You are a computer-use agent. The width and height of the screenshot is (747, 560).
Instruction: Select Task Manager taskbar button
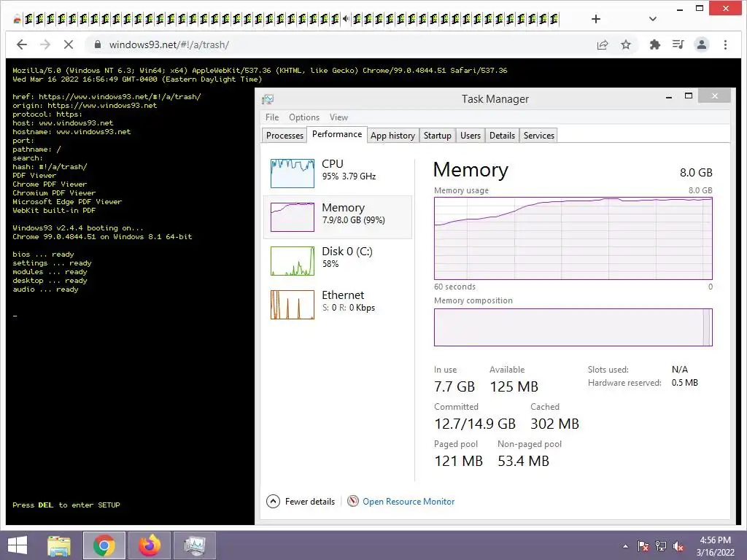194,545
